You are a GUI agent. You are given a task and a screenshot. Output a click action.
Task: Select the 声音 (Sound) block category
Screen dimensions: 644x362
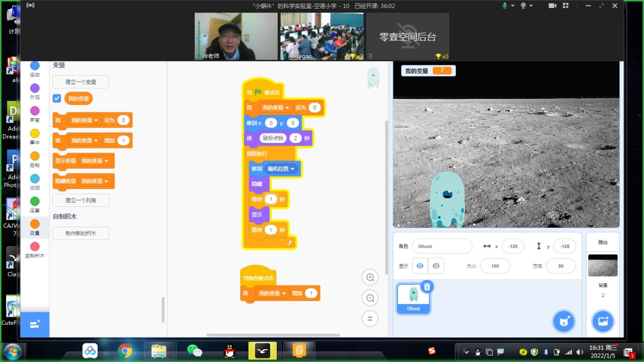[x=35, y=114]
